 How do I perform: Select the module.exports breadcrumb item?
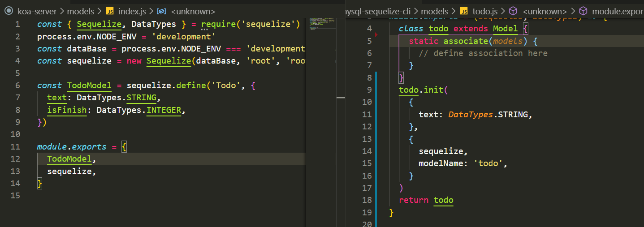618,11
